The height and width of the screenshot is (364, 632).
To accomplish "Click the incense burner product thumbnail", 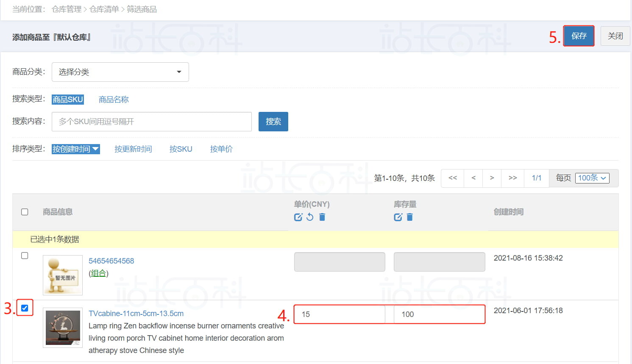I will [x=63, y=328].
